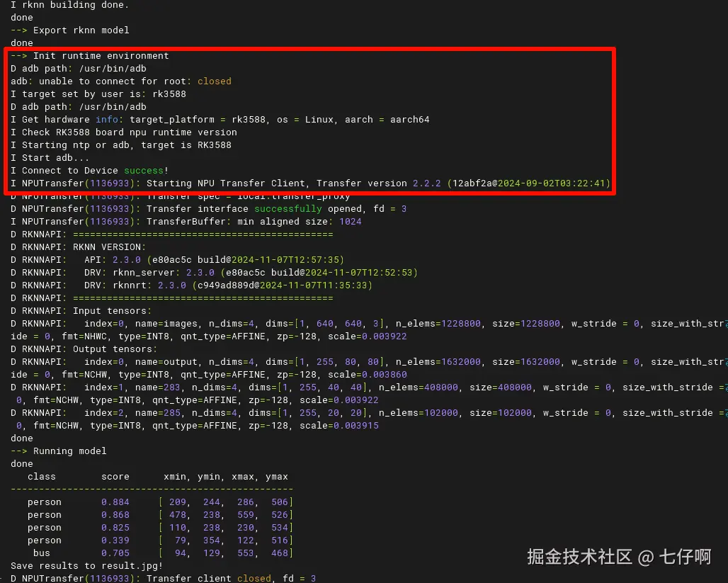
Task: Select 'Transfer interface successfully opened' line
Action: pyautogui.click(x=208, y=209)
